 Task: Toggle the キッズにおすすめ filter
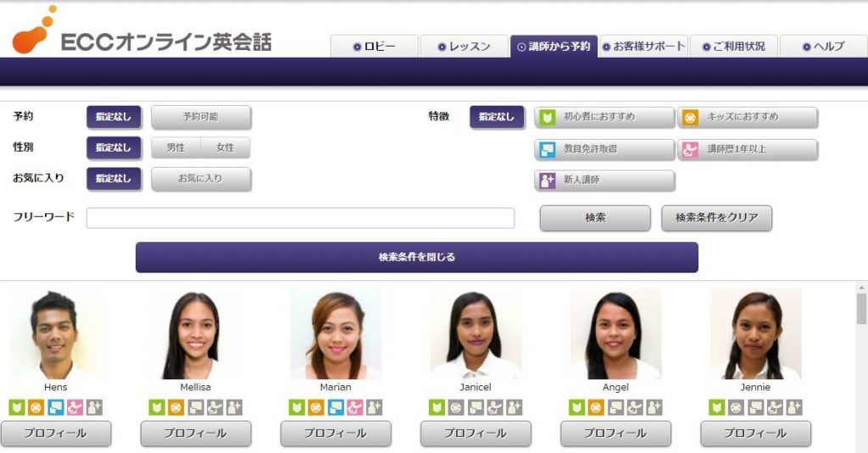point(748,117)
